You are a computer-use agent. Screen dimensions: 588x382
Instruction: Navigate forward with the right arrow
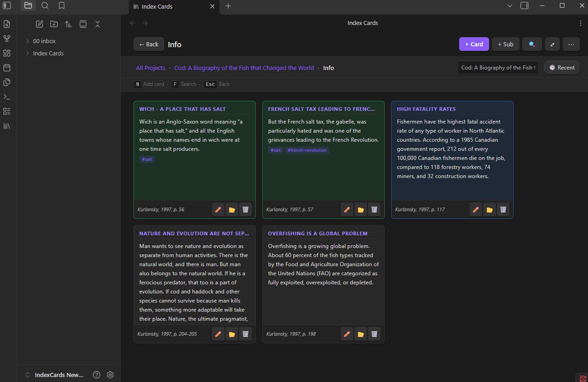[145, 23]
